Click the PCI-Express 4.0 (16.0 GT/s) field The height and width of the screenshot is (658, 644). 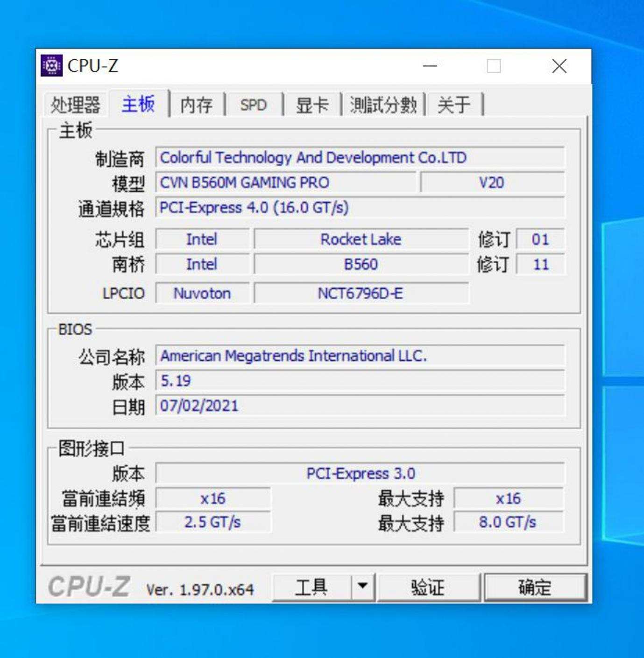[360, 208]
